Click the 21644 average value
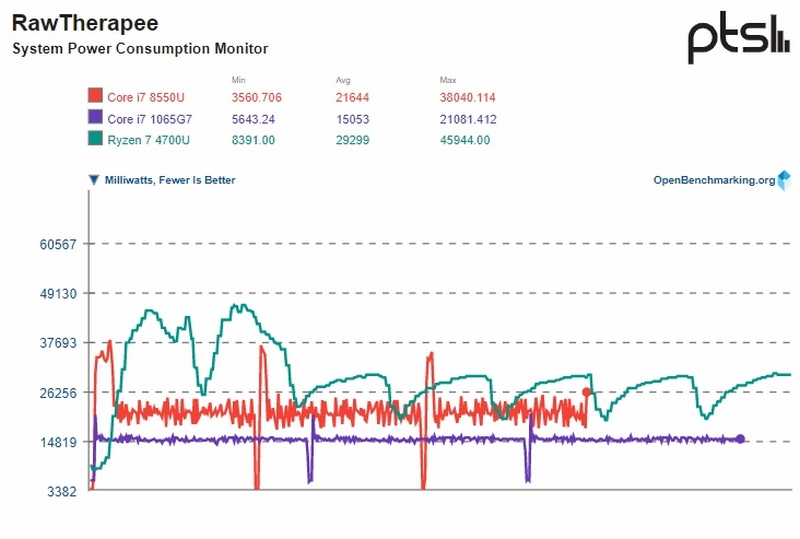This screenshot has width=800, height=539. coord(352,97)
